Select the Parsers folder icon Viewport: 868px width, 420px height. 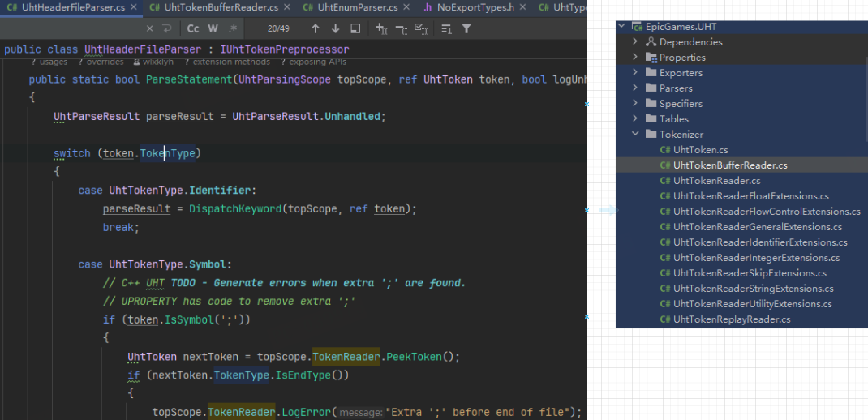[x=651, y=88]
